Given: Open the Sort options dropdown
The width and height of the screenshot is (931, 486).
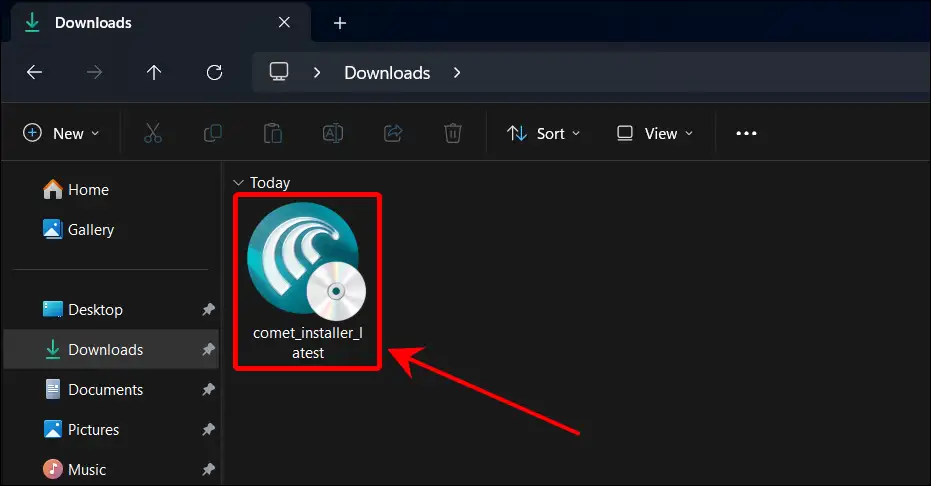Looking at the screenshot, I should click(x=544, y=133).
